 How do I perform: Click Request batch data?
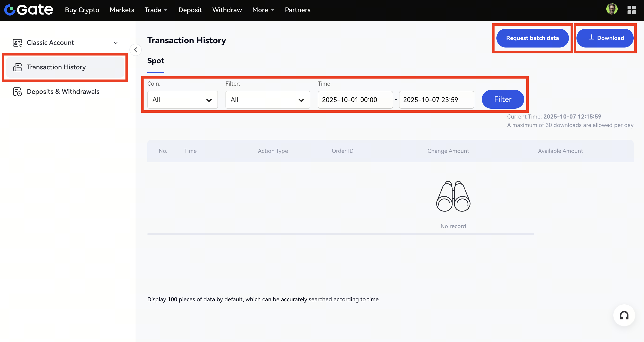click(x=532, y=38)
